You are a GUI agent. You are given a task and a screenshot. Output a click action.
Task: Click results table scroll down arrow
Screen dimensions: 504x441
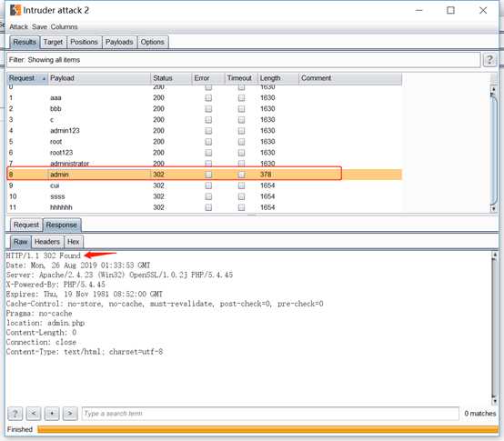pos(493,209)
